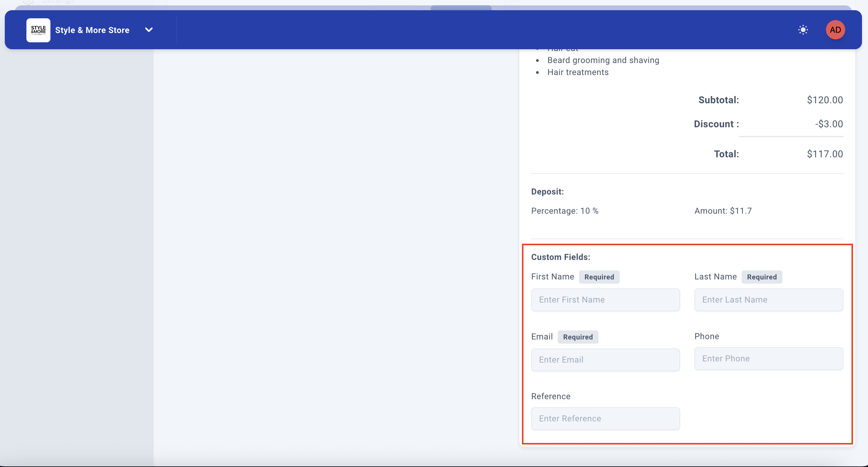
Task: Focus the Enter First Name field
Action: click(x=605, y=300)
